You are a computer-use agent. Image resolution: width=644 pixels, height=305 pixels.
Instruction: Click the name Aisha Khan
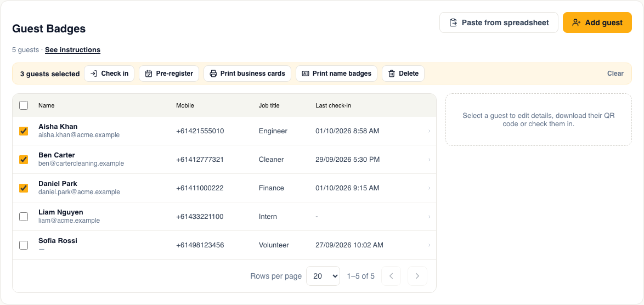(x=58, y=126)
